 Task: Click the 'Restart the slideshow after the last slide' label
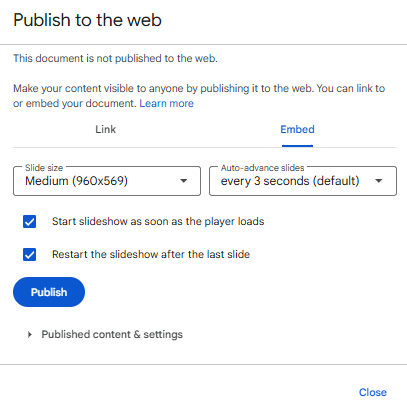151,254
